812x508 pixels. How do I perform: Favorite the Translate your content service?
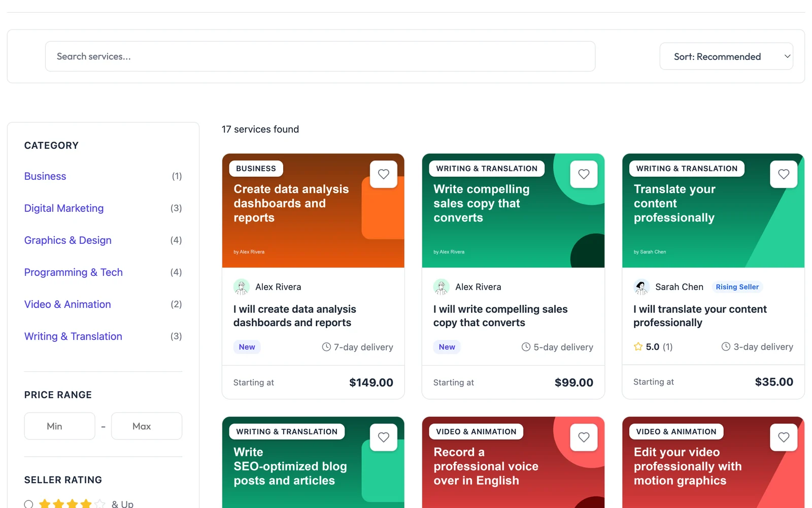(x=784, y=174)
